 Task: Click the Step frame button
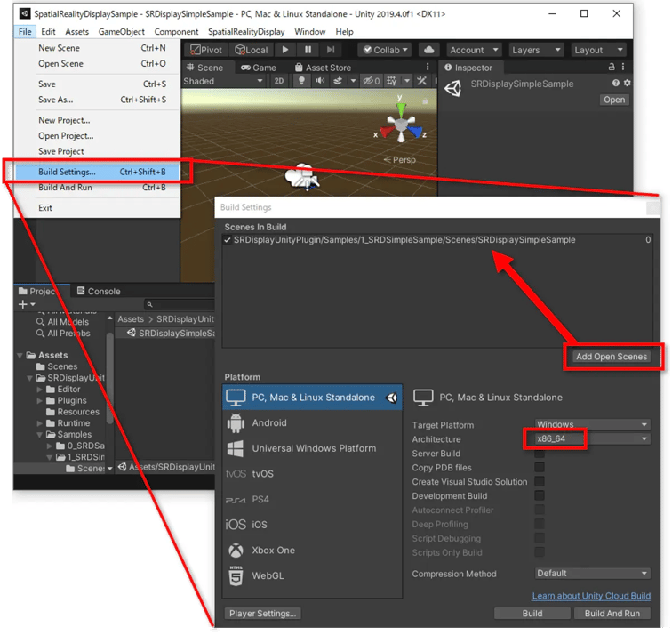point(331,50)
